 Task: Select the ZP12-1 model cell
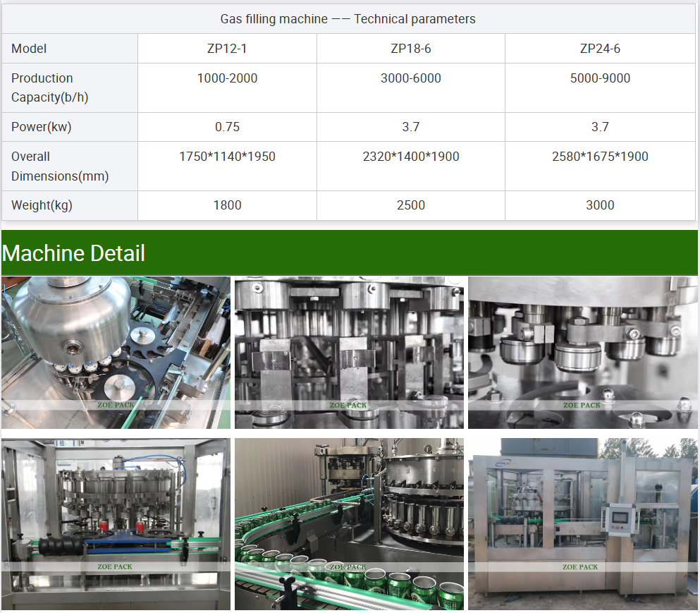coord(227,49)
